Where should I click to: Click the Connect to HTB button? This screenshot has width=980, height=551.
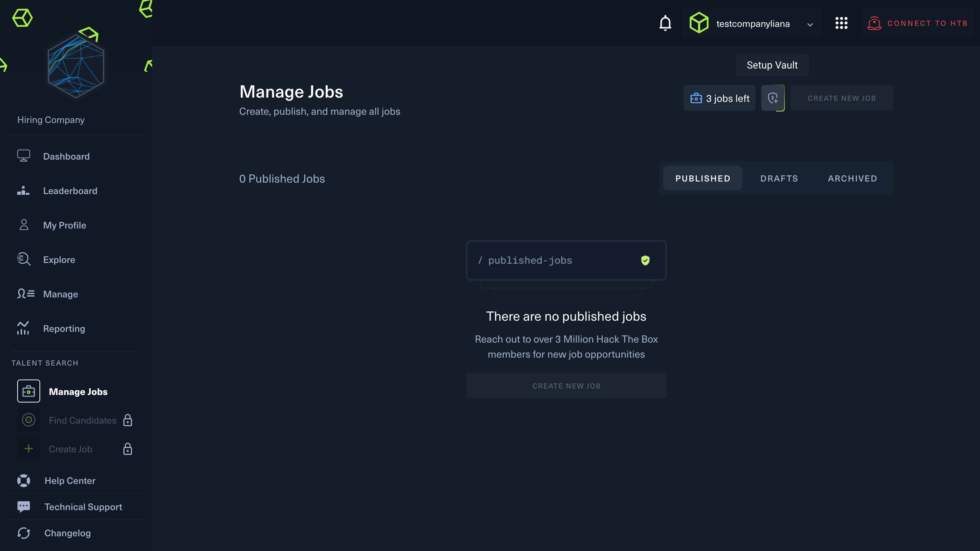click(x=918, y=23)
